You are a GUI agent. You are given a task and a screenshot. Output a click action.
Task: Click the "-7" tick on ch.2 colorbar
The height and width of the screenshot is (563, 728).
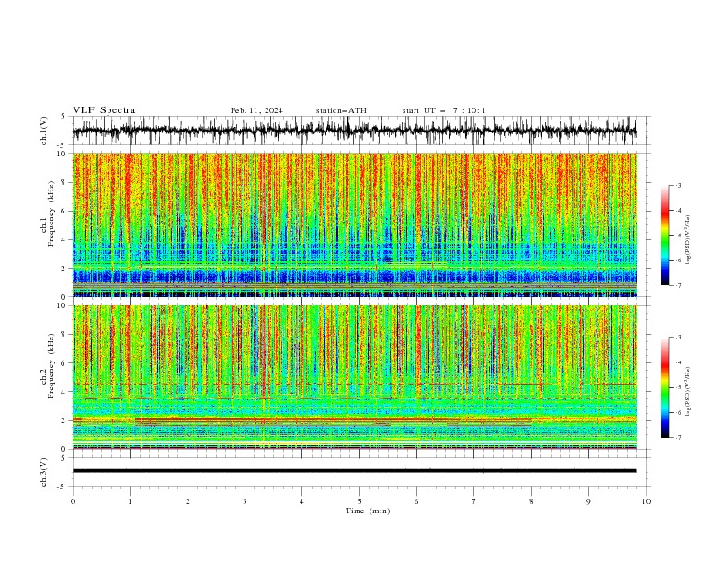pos(678,438)
